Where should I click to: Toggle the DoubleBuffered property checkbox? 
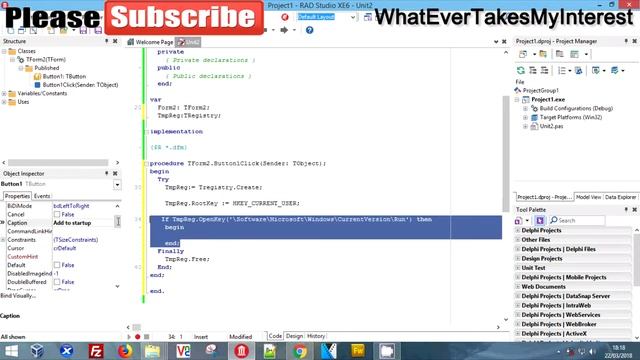pyautogui.click(x=57, y=282)
